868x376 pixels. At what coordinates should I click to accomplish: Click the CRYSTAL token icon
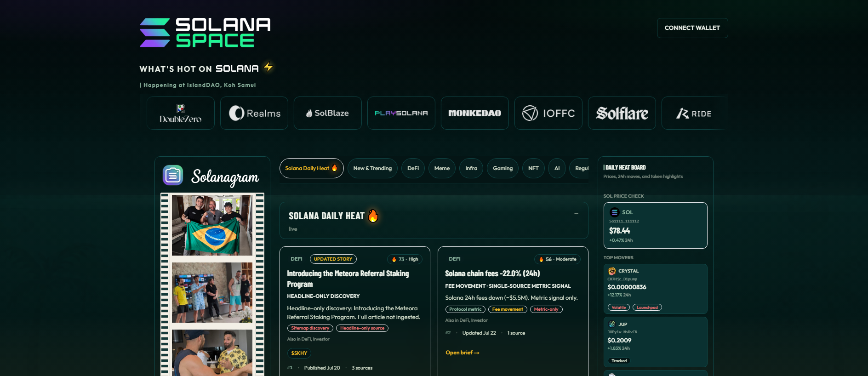click(612, 271)
